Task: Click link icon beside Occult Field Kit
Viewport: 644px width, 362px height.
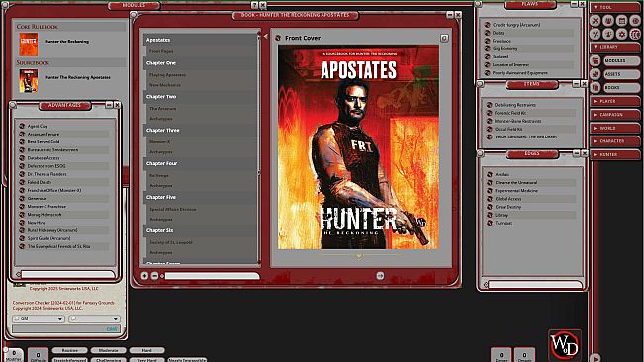Action: pos(489,129)
